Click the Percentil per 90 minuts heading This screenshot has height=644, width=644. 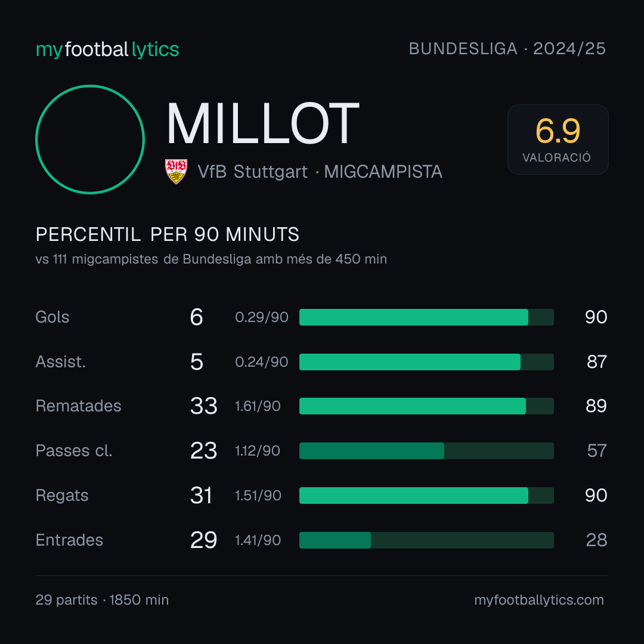pyautogui.click(x=168, y=234)
